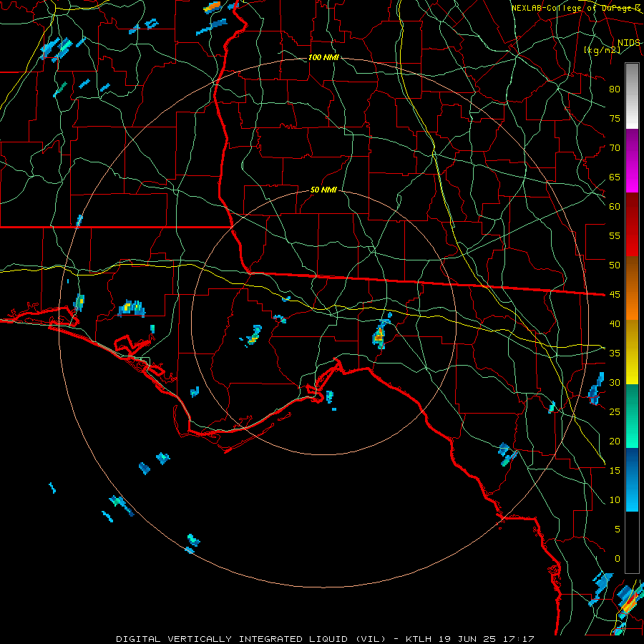Screen dimensions: 644x644
Task: Click the 70 value on the color scale
Action: 615,148
